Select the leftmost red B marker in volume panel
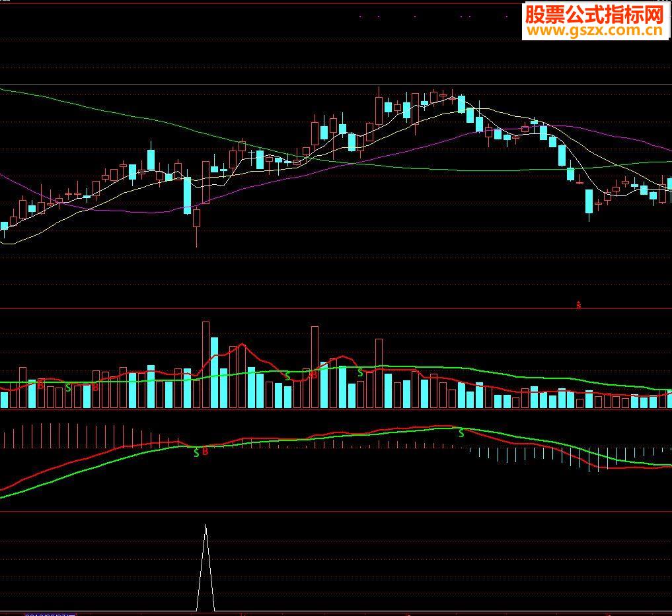 coord(41,385)
